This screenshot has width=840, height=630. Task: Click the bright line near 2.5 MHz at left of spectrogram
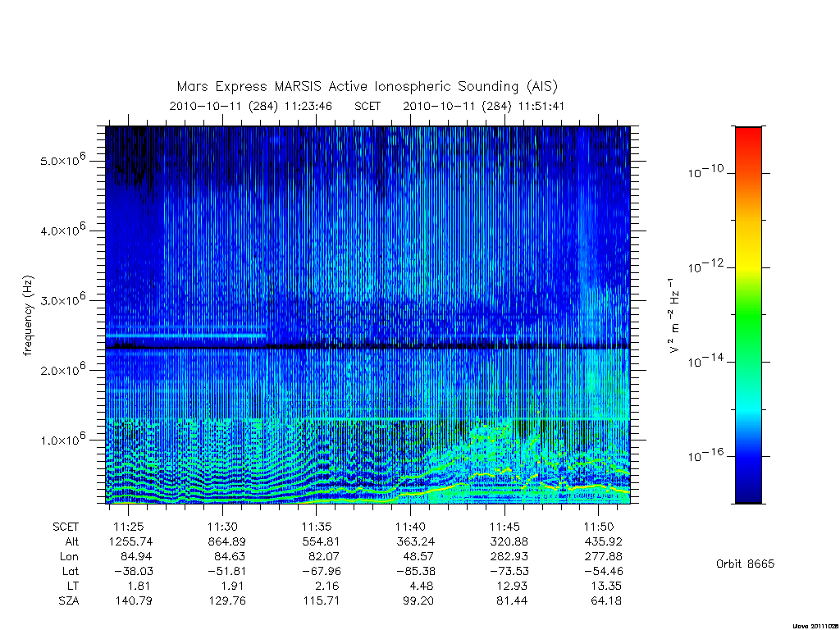tap(186, 336)
